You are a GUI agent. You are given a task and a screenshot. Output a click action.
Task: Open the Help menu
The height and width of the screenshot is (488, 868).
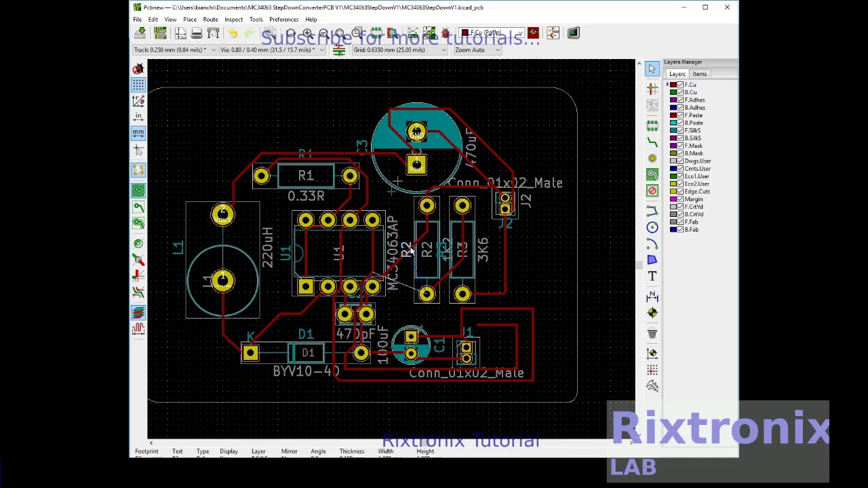coord(311,20)
